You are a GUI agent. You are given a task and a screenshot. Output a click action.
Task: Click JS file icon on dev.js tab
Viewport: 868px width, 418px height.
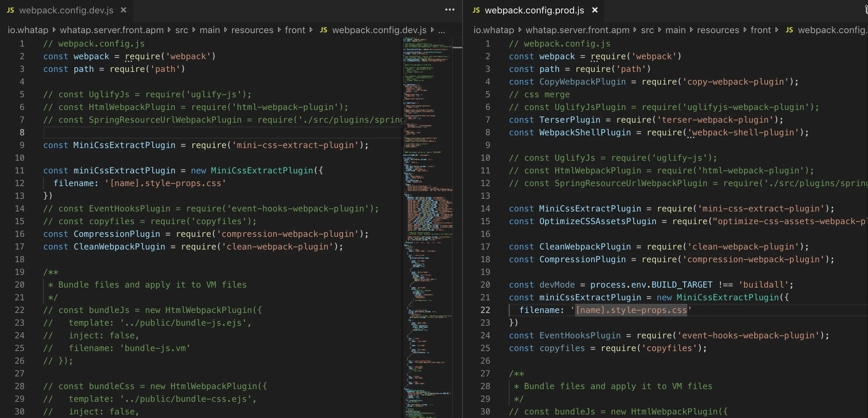pyautogui.click(x=11, y=10)
